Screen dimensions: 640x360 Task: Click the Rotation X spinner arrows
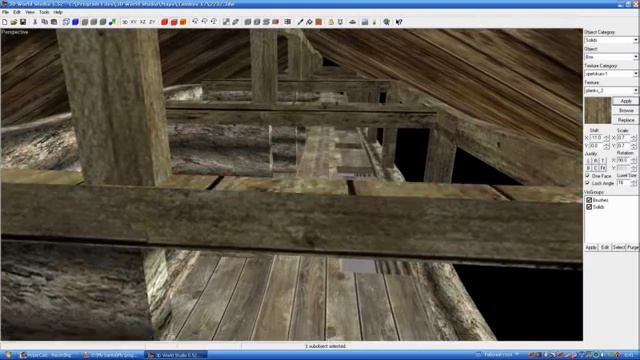tap(633, 160)
